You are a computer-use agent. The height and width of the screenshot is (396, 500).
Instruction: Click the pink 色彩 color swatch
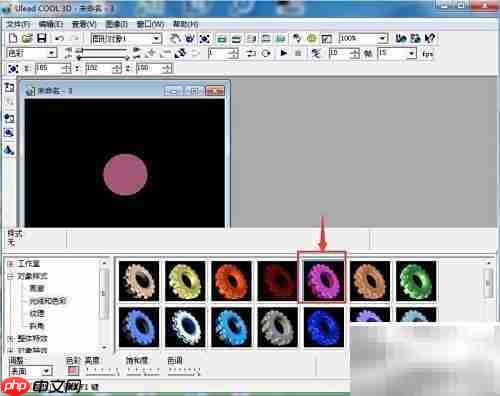[73, 370]
